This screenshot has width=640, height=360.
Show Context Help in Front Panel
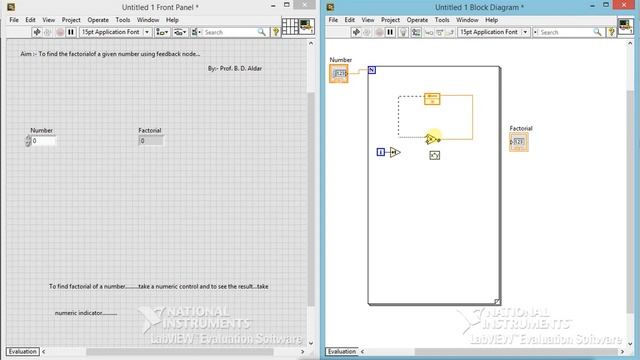click(x=276, y=32)
